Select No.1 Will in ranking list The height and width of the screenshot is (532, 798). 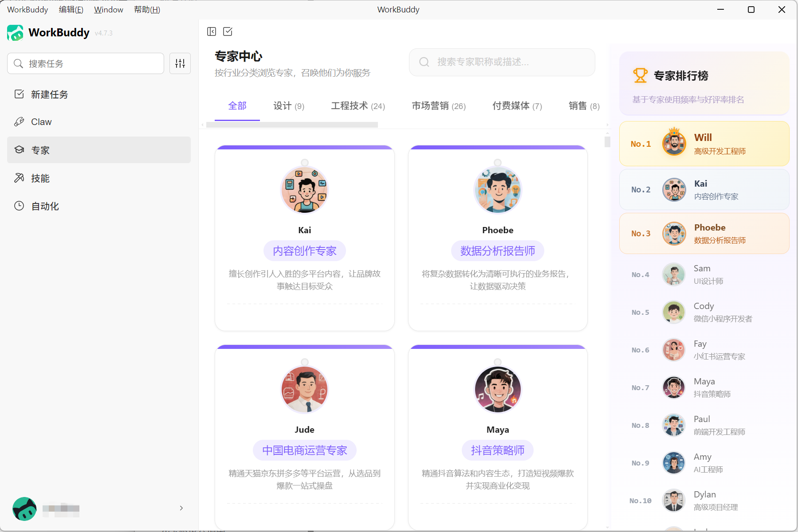click(x=704, y=144)
